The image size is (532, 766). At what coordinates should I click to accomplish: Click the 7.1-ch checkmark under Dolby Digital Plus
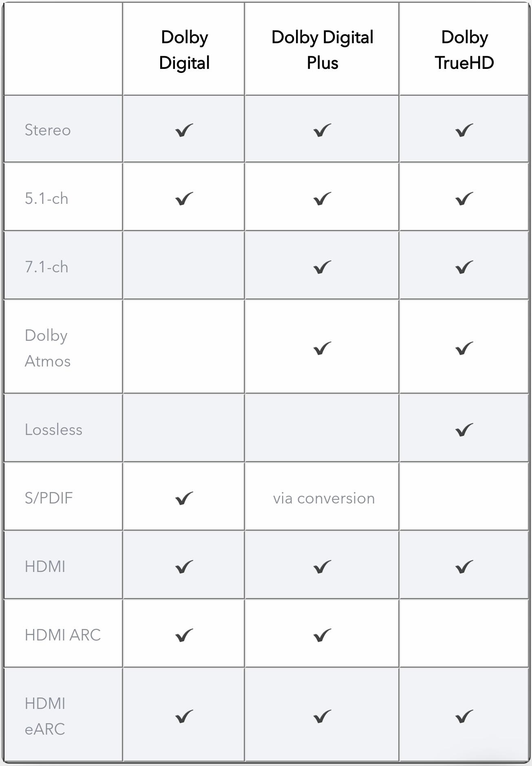pos(322,267)
